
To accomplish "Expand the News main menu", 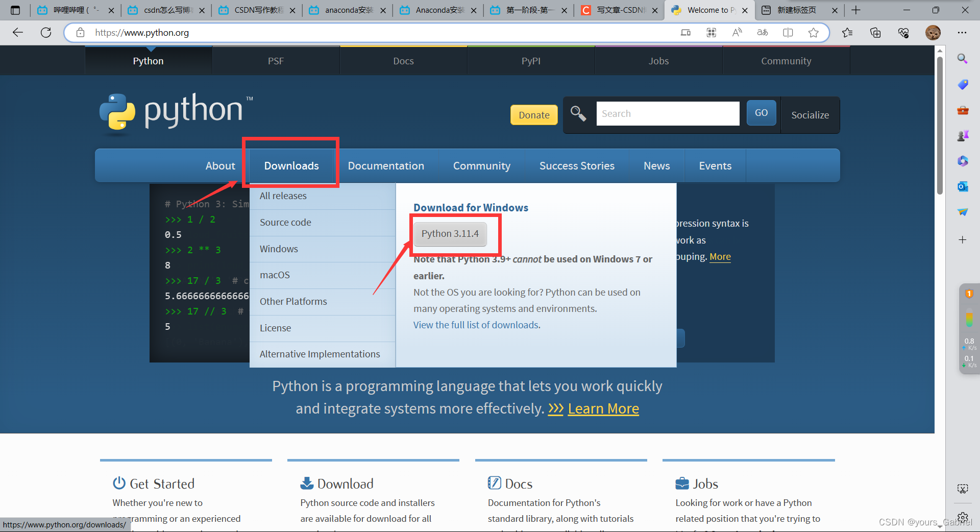I will point(656,166).
